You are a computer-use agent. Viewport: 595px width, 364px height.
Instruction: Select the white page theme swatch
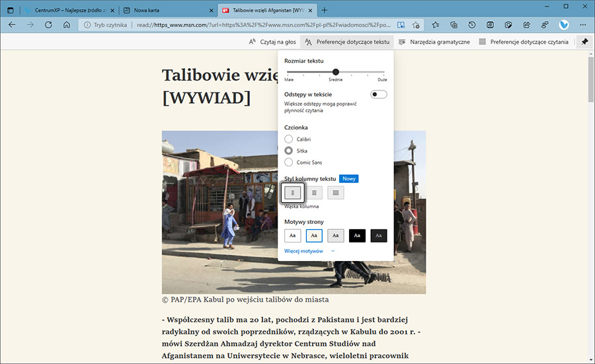pos(293,235)
